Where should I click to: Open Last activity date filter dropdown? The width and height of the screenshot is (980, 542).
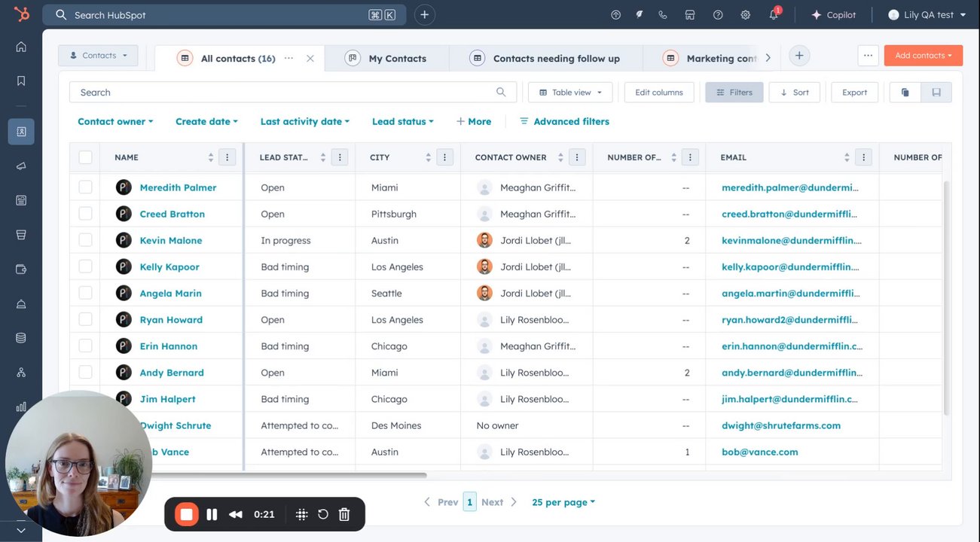pos(305,121)
